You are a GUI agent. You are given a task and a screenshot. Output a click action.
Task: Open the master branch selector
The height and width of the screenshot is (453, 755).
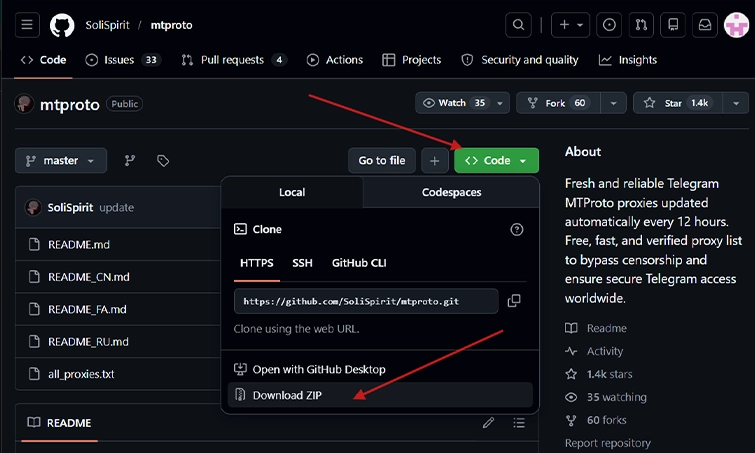pyautogui.click(x=61, y=160)
